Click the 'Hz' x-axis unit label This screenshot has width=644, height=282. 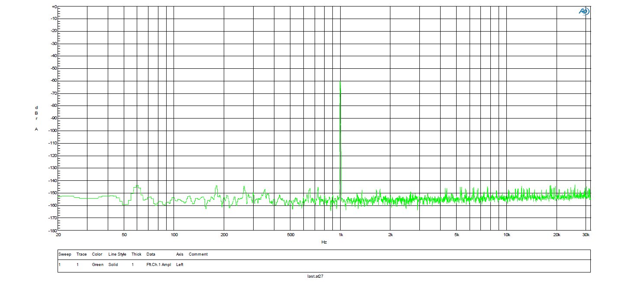point(324,242)
